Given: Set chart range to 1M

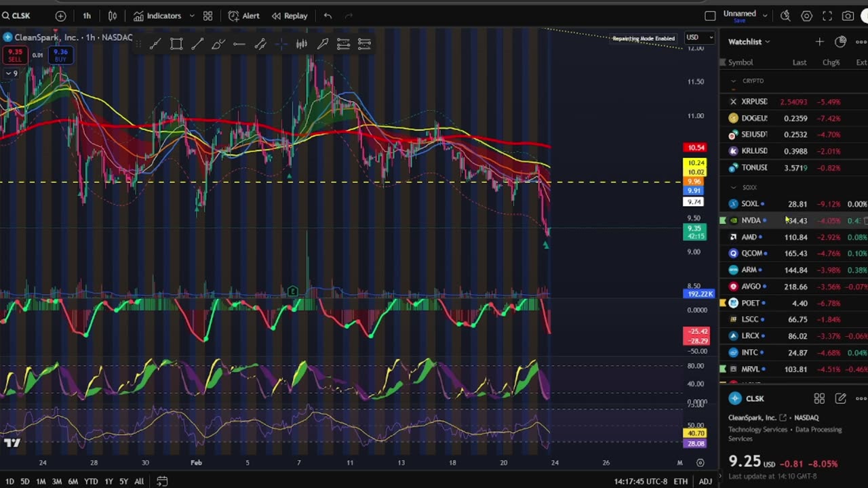Looking at the screenshot, I should tap(41, 481).
